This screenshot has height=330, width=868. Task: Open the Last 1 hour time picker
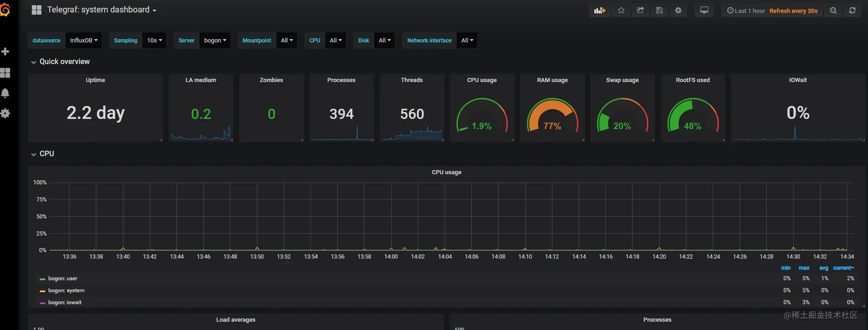tap(746, 11)
